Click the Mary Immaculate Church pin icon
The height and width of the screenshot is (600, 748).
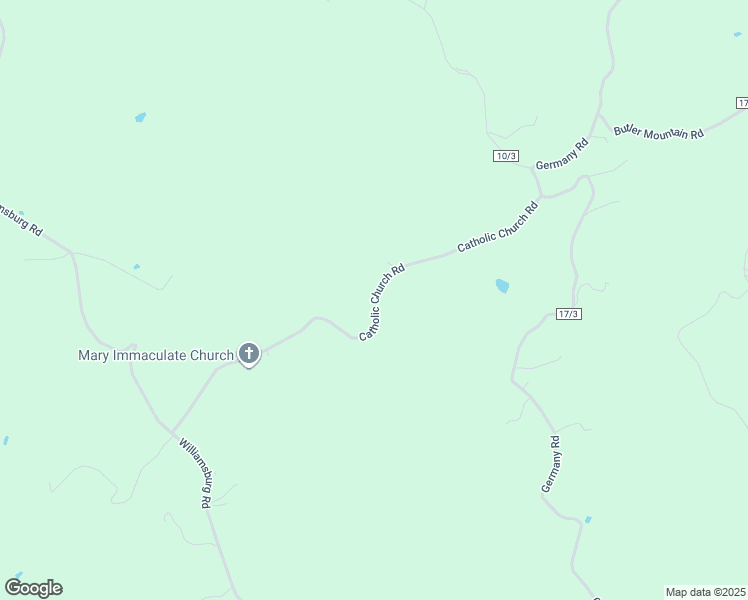pyautogui.click(x=249, y=355)
